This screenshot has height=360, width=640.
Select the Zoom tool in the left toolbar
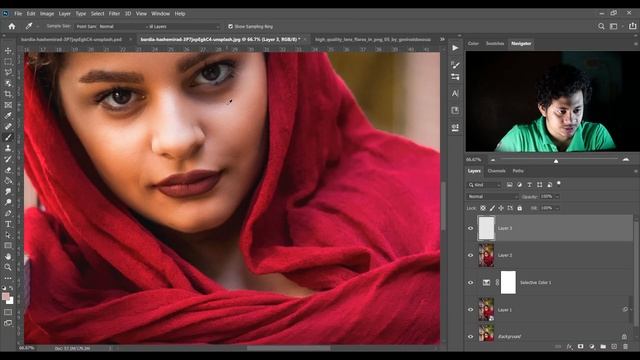point(8,267)
